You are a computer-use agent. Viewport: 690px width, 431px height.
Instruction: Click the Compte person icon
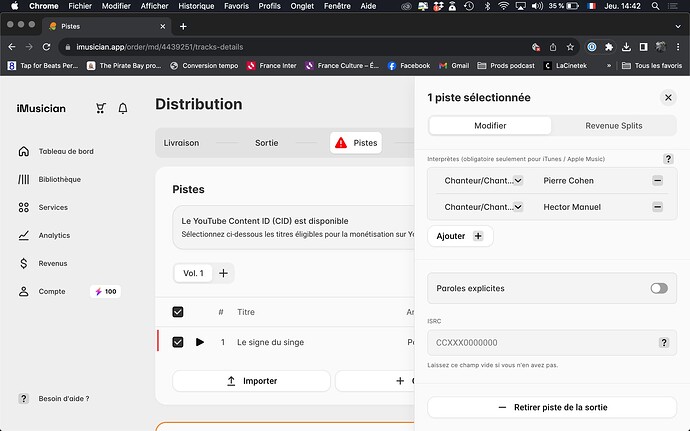24,291
